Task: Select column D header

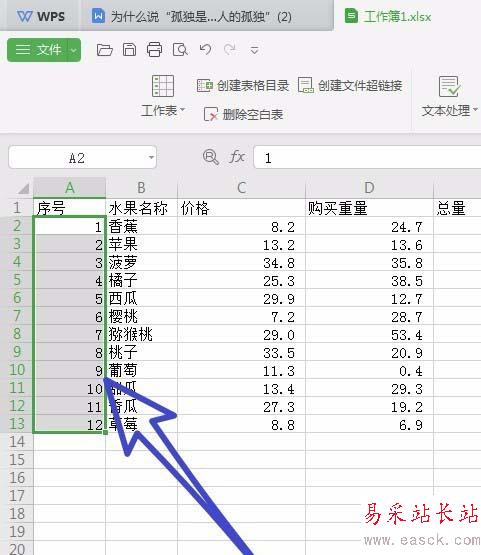Action: pyautogui.click(x=369, y=188)
